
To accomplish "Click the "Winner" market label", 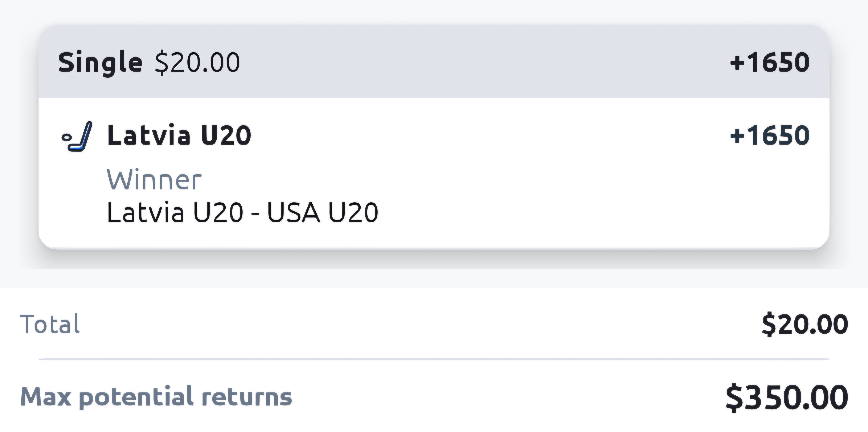I will point(154,180).
